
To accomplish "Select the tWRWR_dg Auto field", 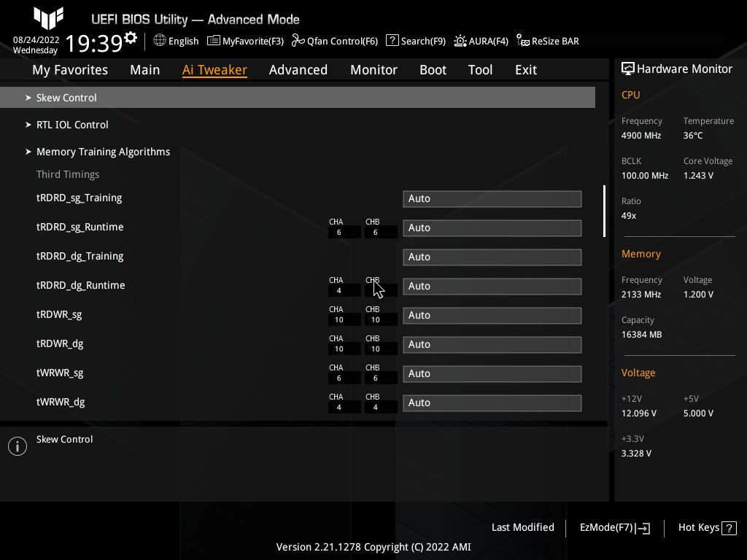I will click(492, 402).
